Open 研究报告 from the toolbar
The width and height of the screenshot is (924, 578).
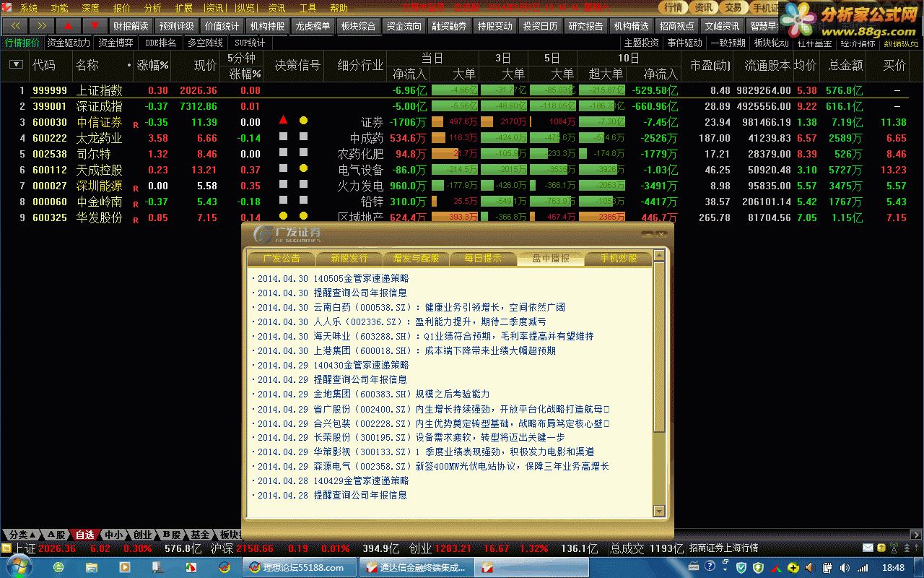tap(585, 26)
